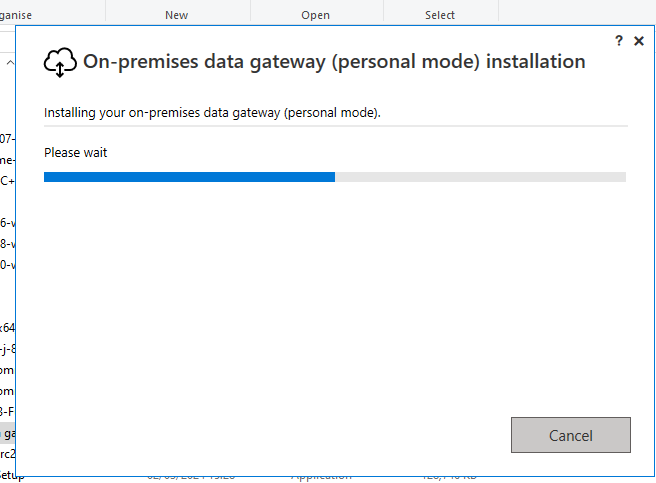Choose the Select ribbon group label

[x=440, y=15]
